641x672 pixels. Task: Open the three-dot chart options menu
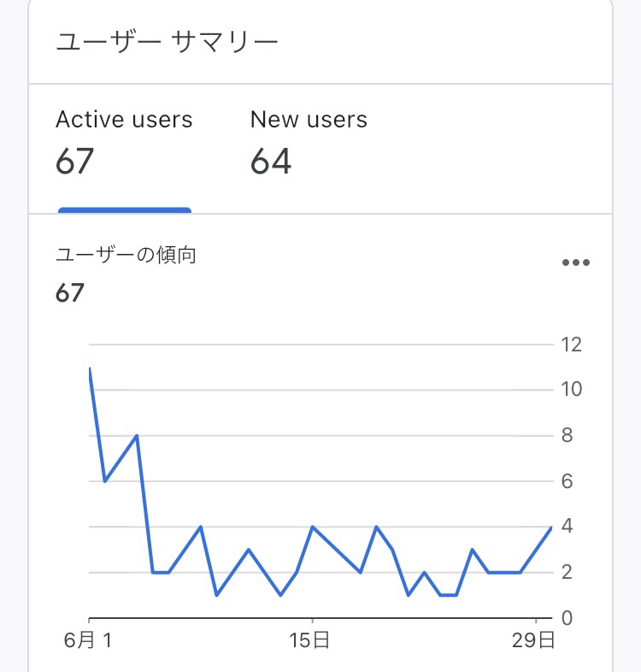click(x=576, y=262)
